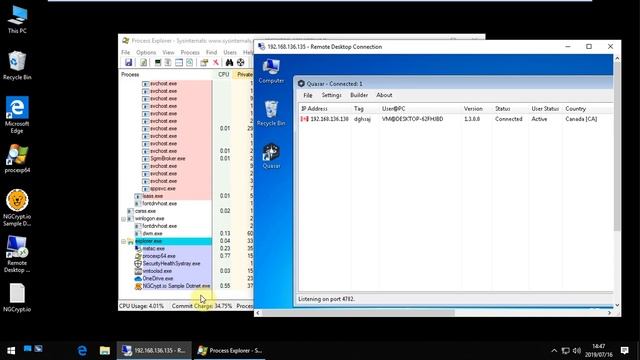Collapse the explorer.exe tree node
The height and width of the screenshot is (360, 640).
(x=124, y=241)
